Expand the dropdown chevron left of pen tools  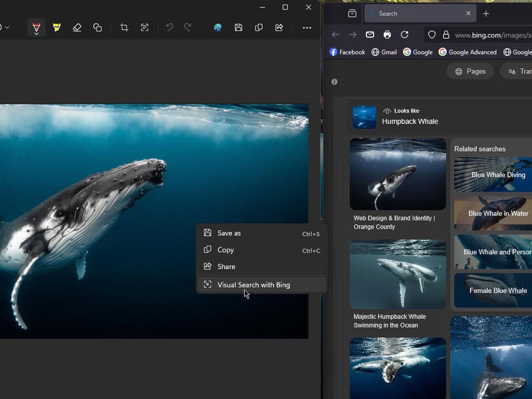pyautogui.click(x=7, y=27)
